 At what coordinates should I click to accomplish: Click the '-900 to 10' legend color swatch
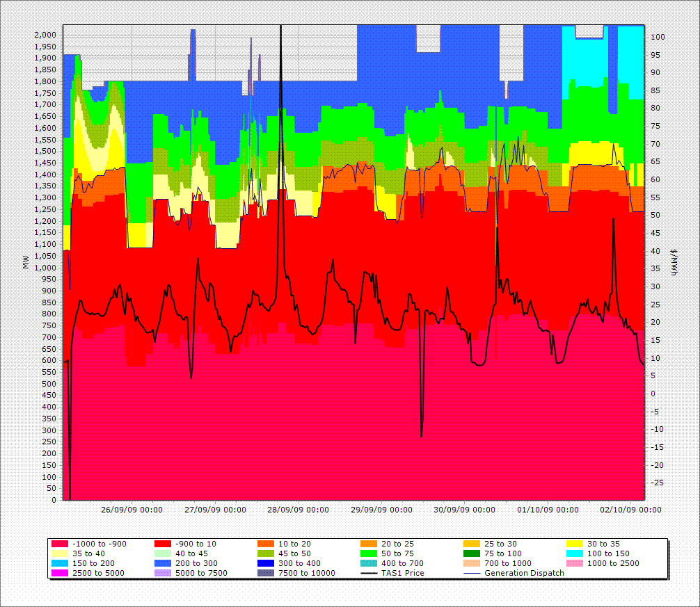(x=163, y=544)
